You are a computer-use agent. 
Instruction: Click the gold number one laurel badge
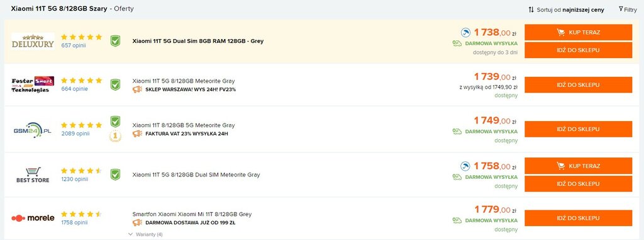116,136
